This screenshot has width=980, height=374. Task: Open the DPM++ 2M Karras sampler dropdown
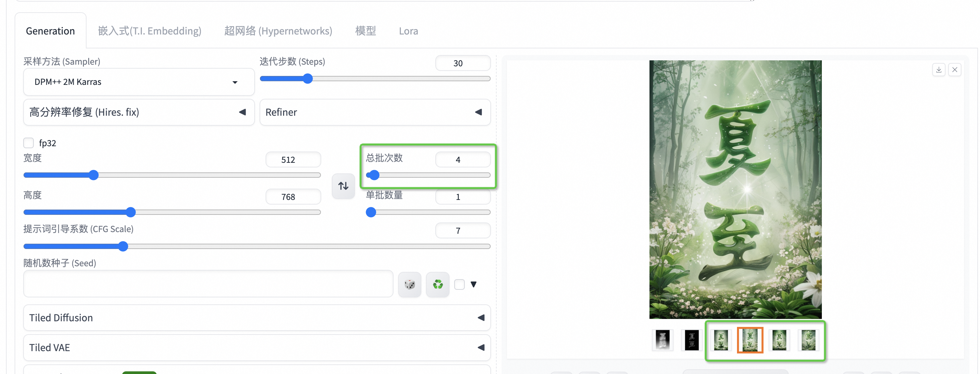(139, 82)
